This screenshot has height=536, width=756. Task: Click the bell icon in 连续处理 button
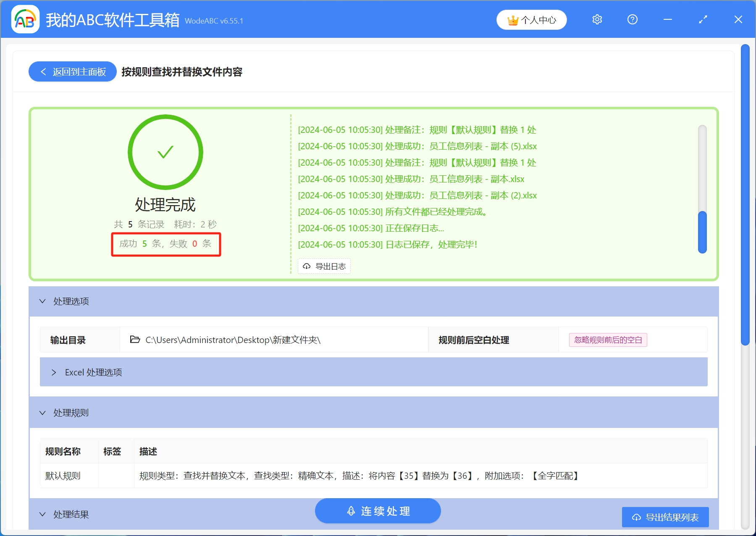click(351, 511)
